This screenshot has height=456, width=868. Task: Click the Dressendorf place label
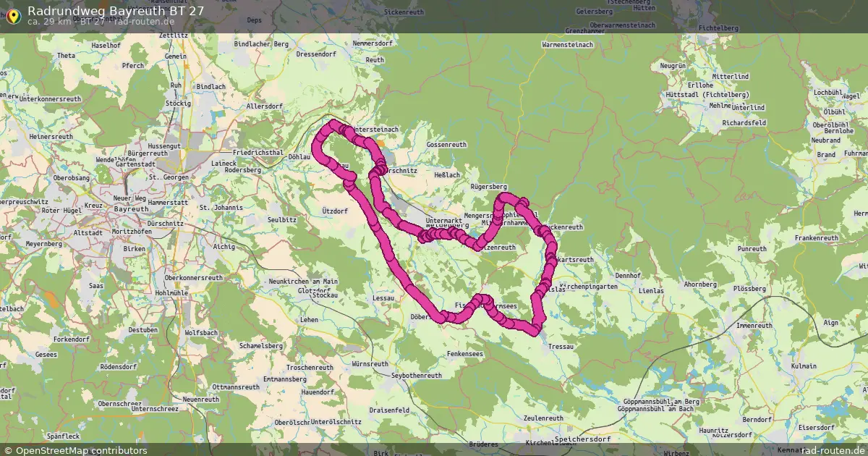coord(316,54)
